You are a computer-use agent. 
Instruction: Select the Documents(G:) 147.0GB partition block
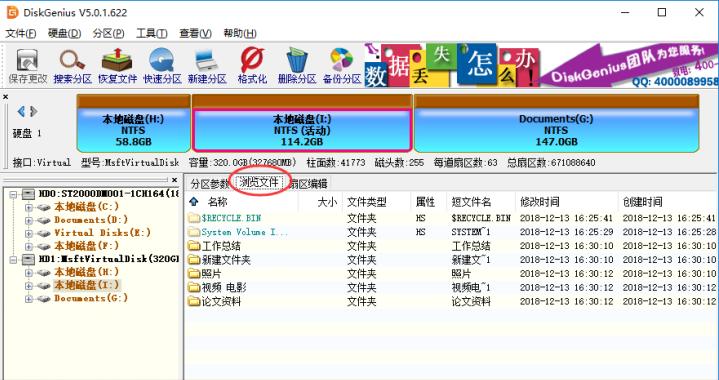point(556,124)
